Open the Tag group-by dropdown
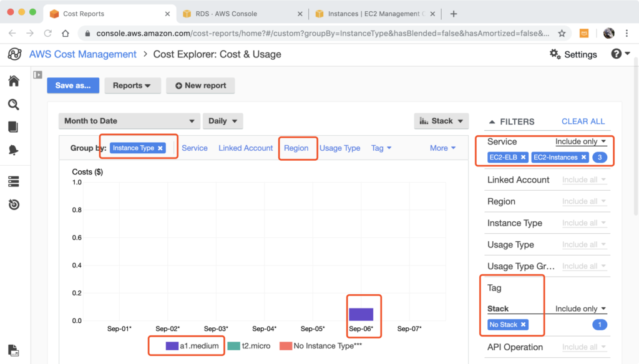The image size is (639, 364). pyautogui.click(x=381, y=148)
